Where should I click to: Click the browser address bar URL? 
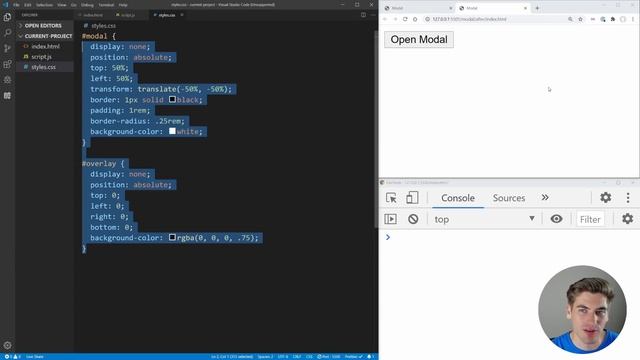(x=469, y=19)
